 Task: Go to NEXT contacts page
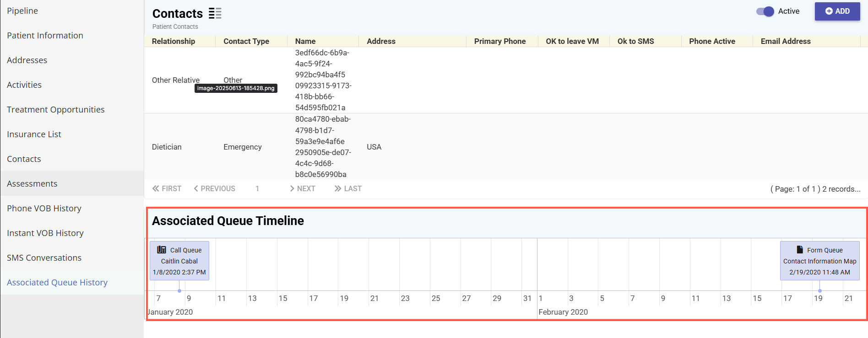(x=303, y=188)
